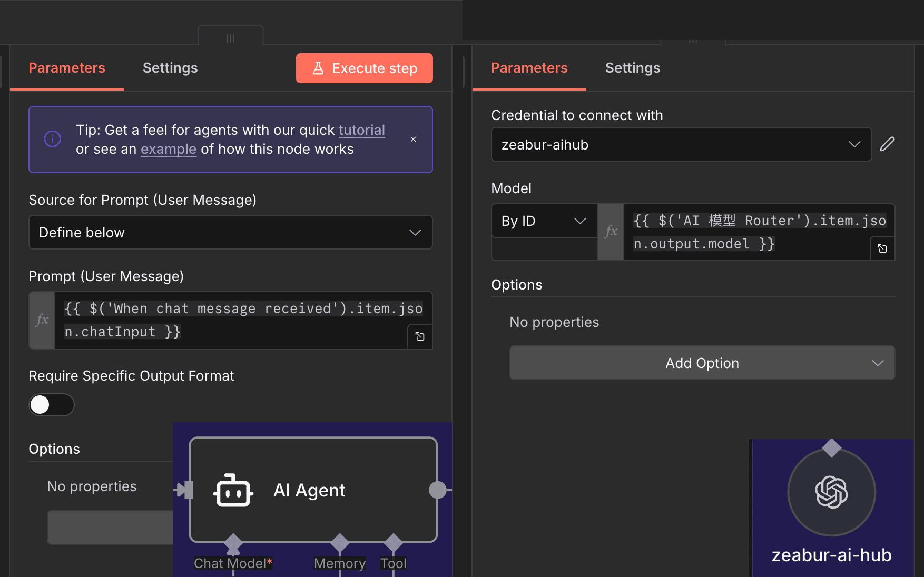Image resolution: width=924 pixels, height=577 pixels.
Task: Dismiss the tip banner
Action: [413, 139]
